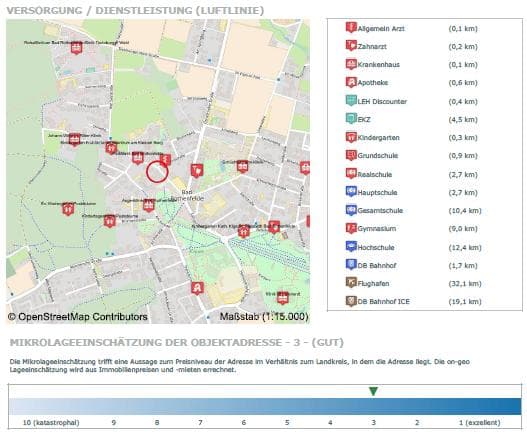Click the Allgemein Arzt legend icon

pyautogui.click(x=351, y=28)
